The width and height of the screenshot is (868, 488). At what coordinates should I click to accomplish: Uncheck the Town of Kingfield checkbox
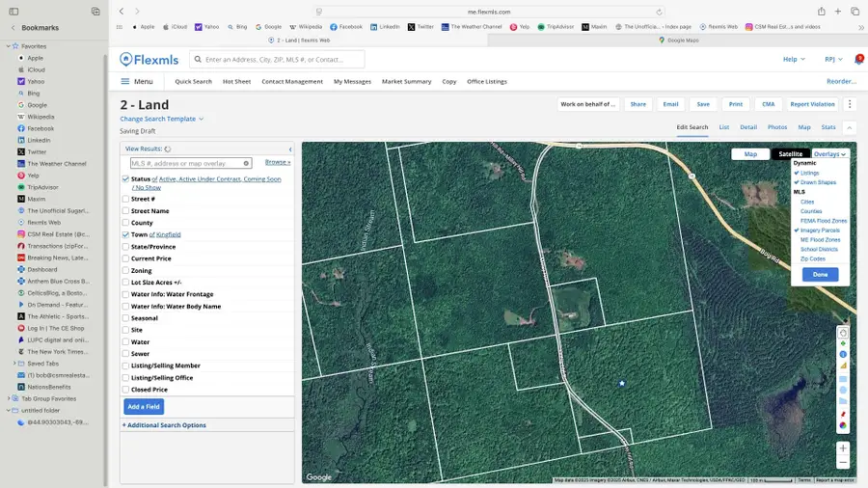pos(125,234)
